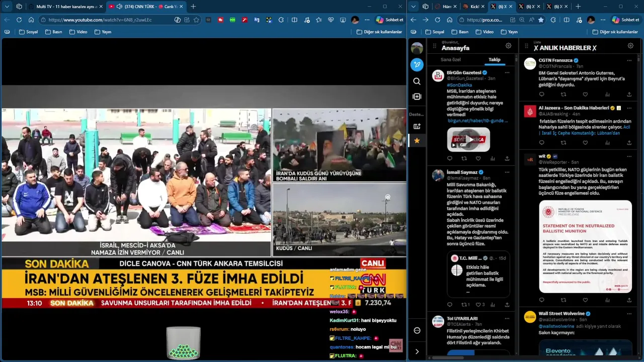The image size is (644, 362).
Task: Go to home page in left window
Action: coord(31,20)
